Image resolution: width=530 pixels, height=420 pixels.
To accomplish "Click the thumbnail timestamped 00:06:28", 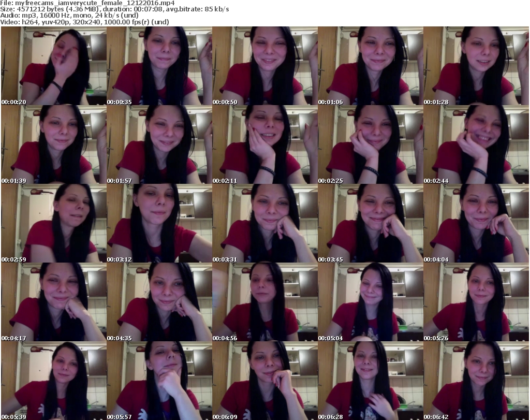I will click(x=371, y=381).
